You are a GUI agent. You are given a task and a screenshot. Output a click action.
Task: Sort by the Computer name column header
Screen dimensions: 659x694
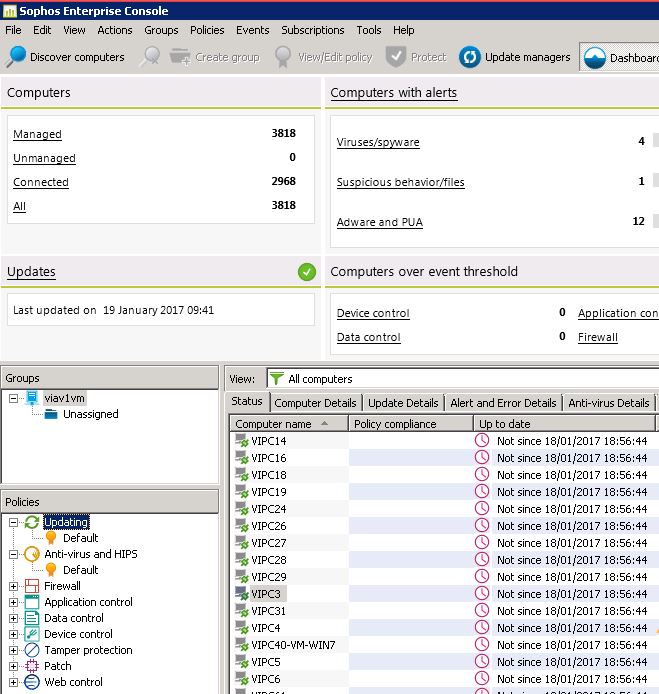tap(289, 424)
